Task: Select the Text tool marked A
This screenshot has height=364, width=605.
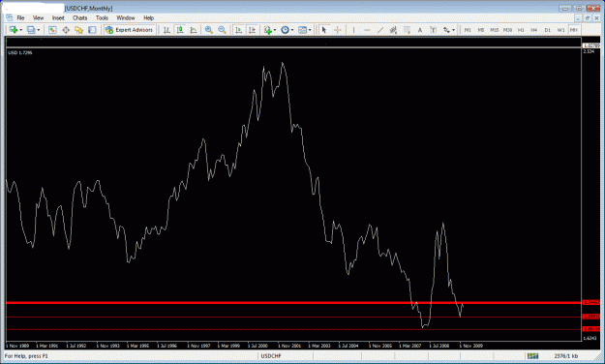Action: pos(420,30)
